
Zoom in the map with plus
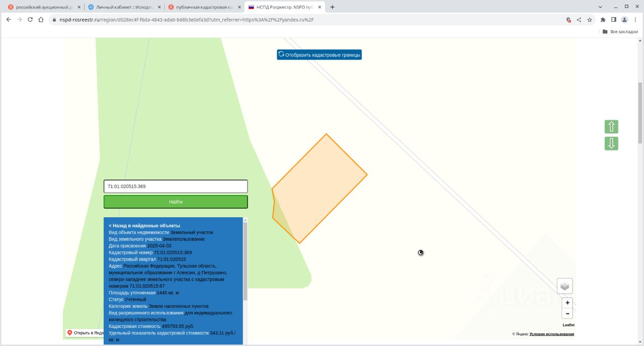[x=568, y=303]
